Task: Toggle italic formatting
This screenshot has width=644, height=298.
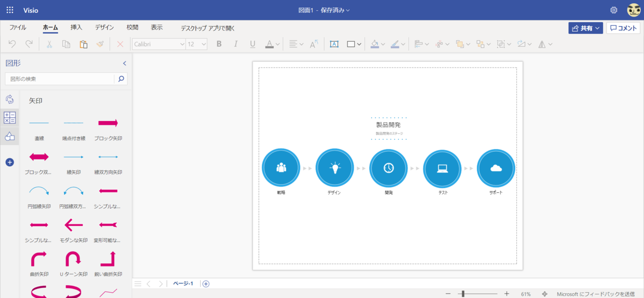Action: 236,44
